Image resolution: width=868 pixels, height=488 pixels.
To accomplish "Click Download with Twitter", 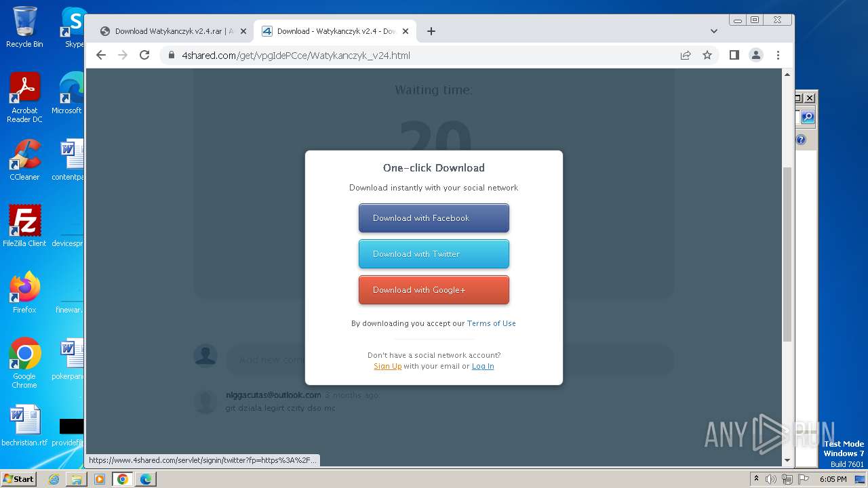I will point(434,254).
